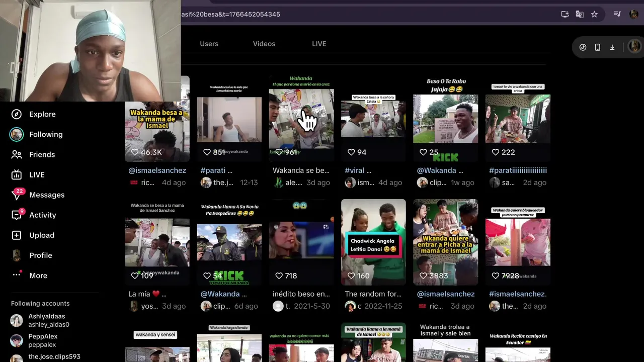
Task: Click the heart icon showing 222 likes
Action: point(496,152)
